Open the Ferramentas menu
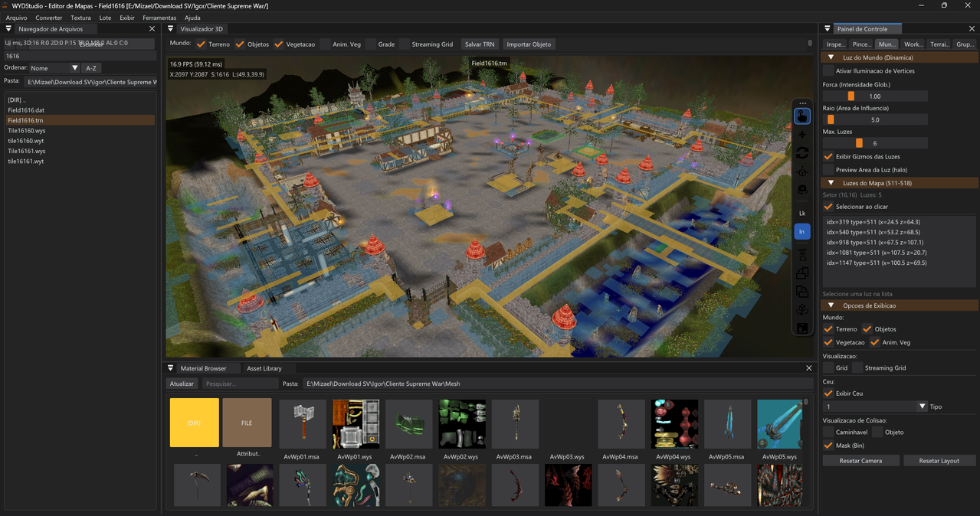The width and height of the screenshot is (980, 516). pyautogui.click(x=159, y=18)
